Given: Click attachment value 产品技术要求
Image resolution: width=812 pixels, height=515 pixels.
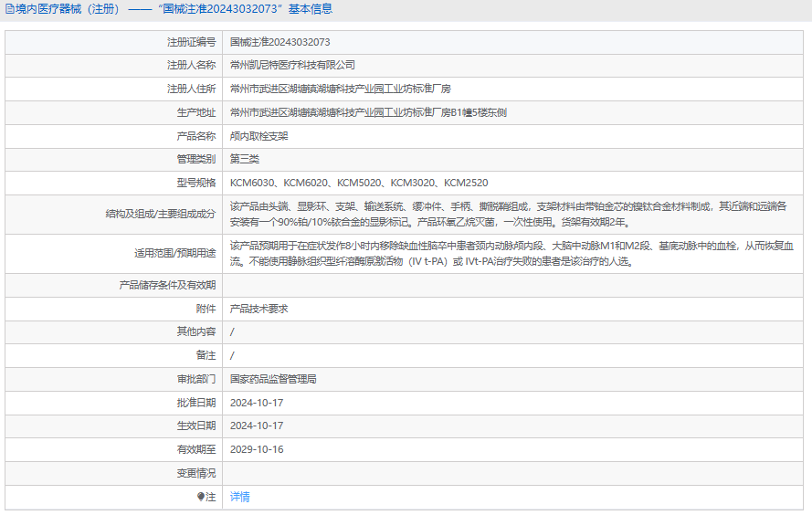Looking at the screenshot, I should tap(258, 309).
